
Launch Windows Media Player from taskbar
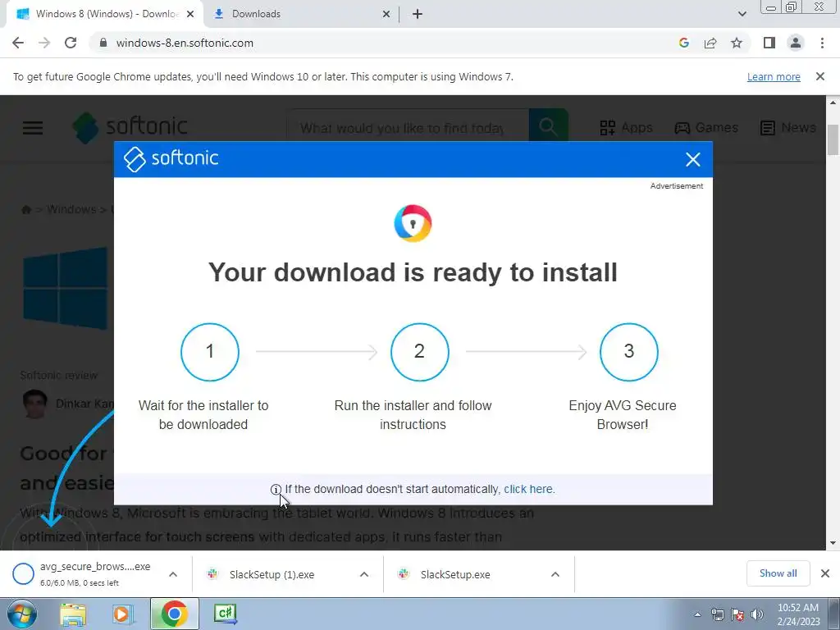tap(122, 614)
